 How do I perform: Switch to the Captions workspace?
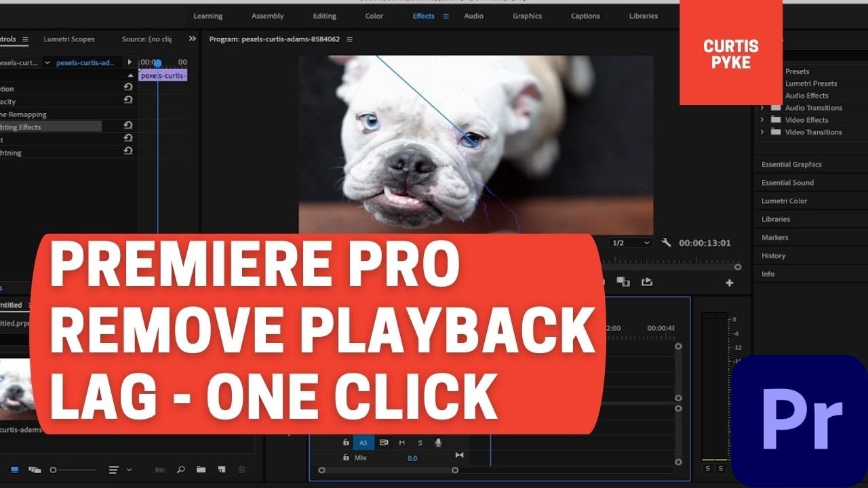pyautogui.click(x=585, y=16)
